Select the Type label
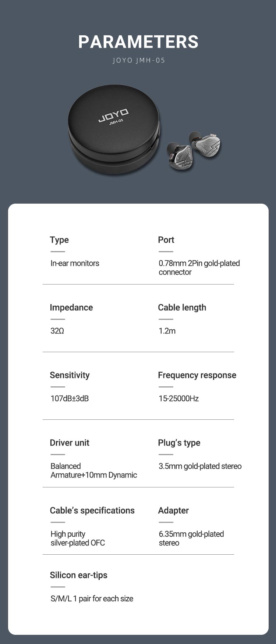Image resolution: width=276 pixels, height=644 pixels. 59,240
